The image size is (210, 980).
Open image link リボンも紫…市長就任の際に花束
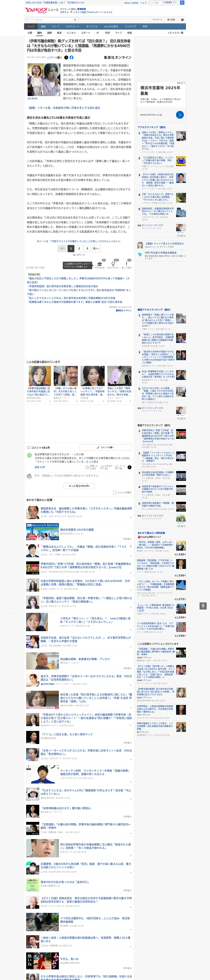64,108
